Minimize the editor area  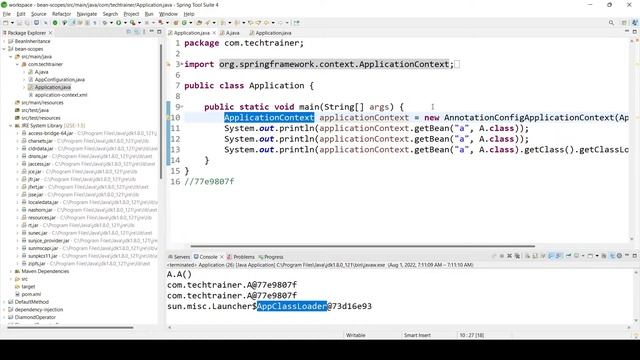(x=627, y=32)
